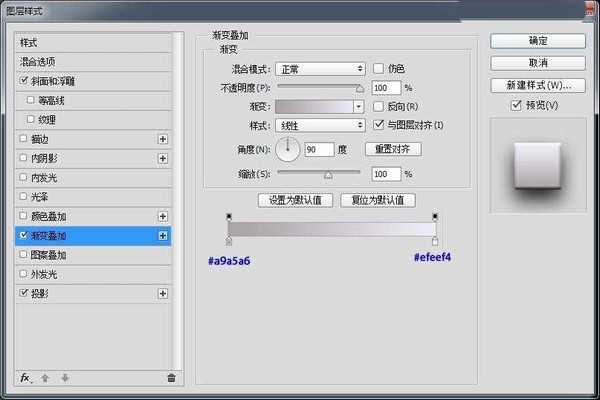The width and height of the screenshot is (600, 400).
Task: Click the plus icon beside 颜色叠加 (Color Overlay)
Action: point(162,216)
